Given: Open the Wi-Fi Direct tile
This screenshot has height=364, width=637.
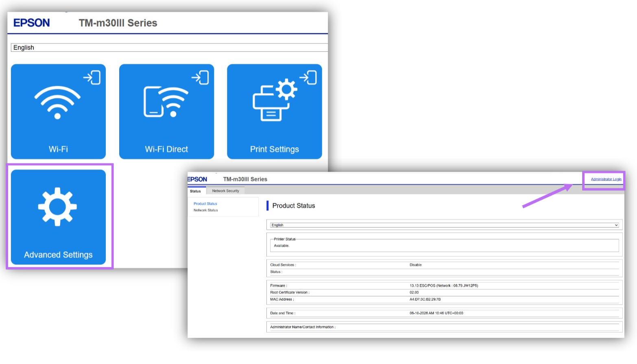Looking at the screenshot, I should coord(166,111).
